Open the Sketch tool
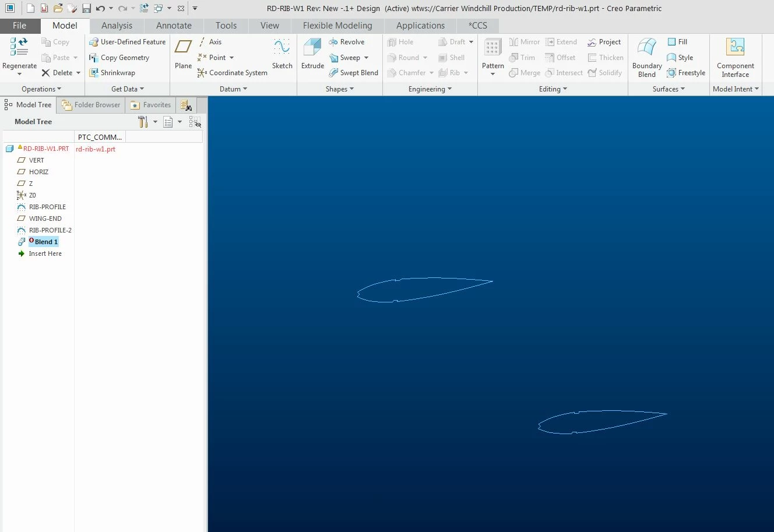Viewport: 774px width, 532px height. [282, 54]
